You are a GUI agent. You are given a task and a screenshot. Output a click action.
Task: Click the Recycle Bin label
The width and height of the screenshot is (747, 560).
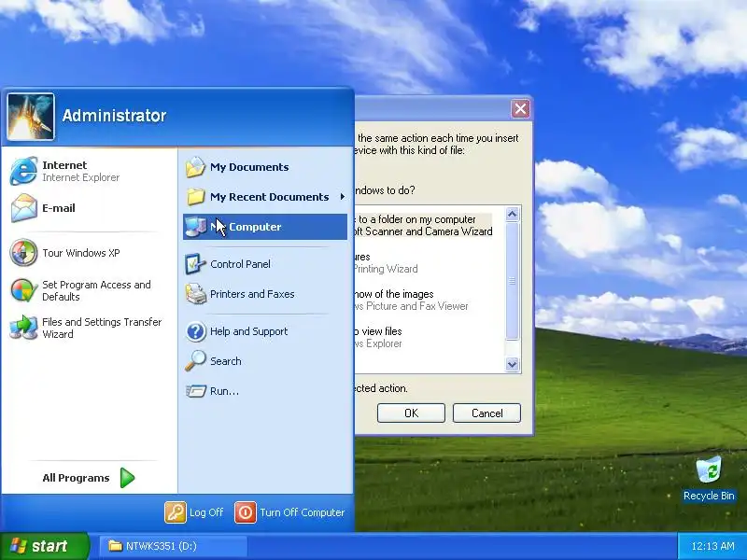click(x=709, y=496)
